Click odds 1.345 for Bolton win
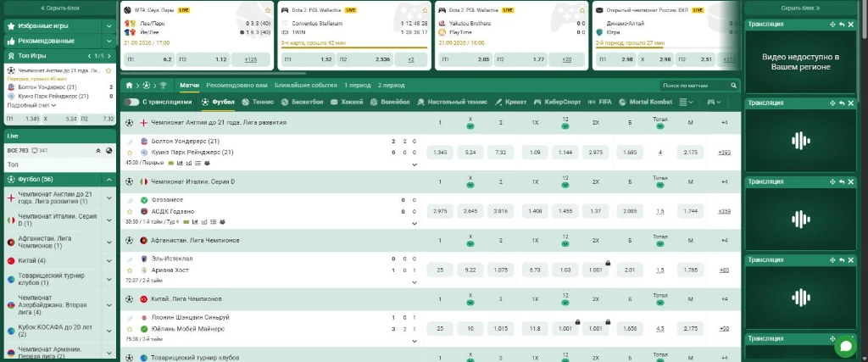 [440, 153]
